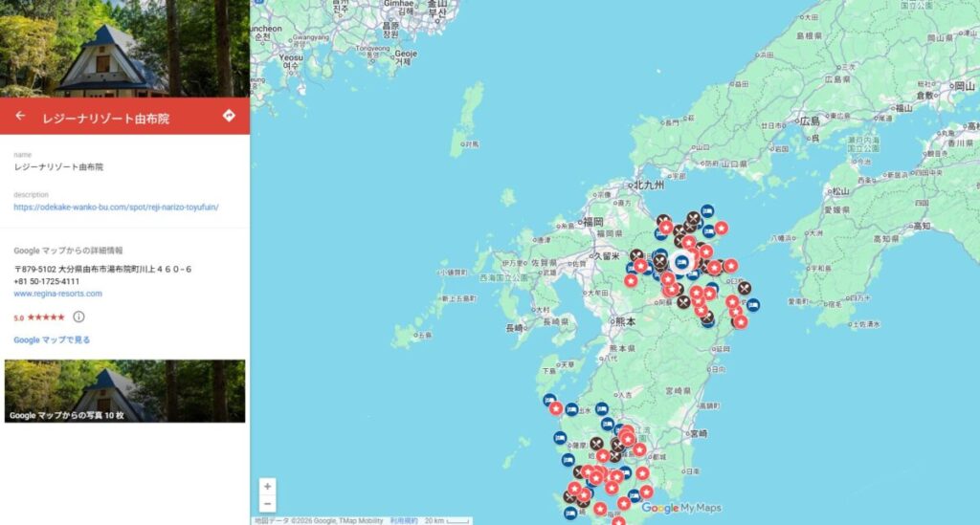Click the phone number +81 50-1725-4111
Image resolution: width=980 pixels, height=525 pixels.
[x=47, y=281]
